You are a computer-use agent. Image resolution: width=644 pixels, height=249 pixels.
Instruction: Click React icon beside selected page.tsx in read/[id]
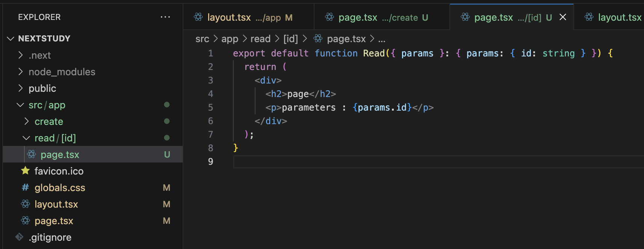tap(32, 154)
